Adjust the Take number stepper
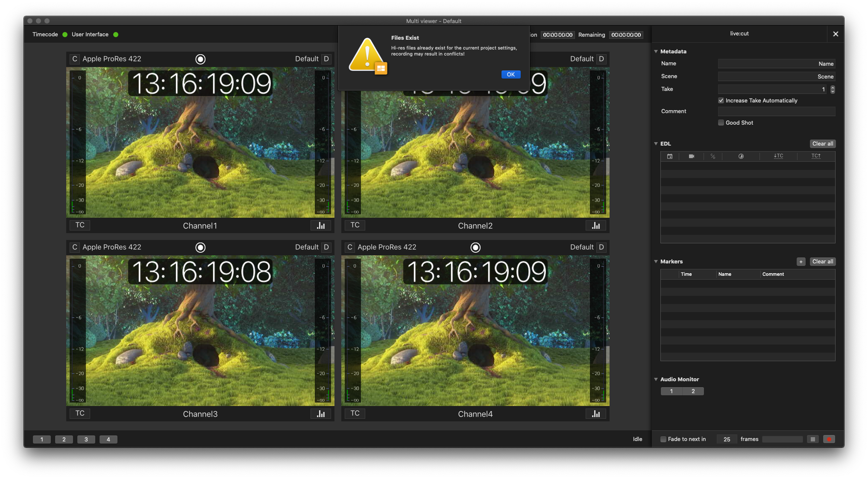868x479 pixels. click(x=833, y=89)
